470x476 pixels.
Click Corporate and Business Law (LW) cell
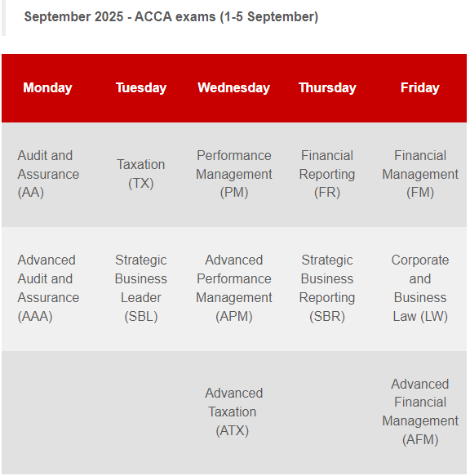click(x=420, y=288)
